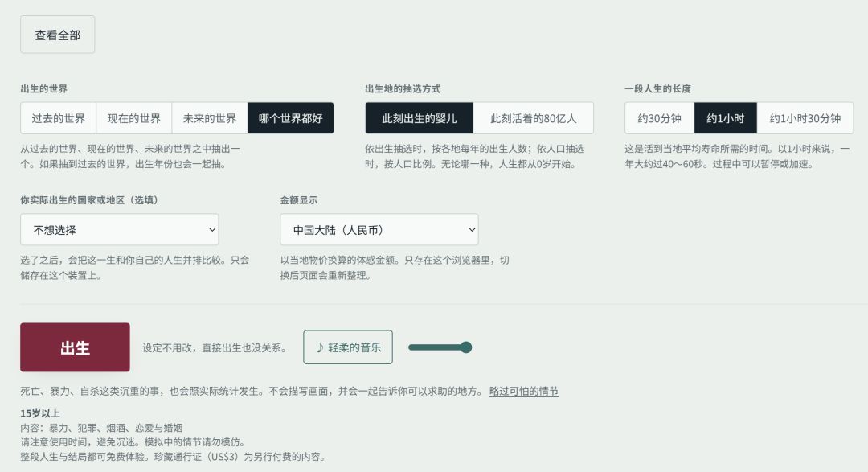Click the 查看全部 button

click(58, 35)
